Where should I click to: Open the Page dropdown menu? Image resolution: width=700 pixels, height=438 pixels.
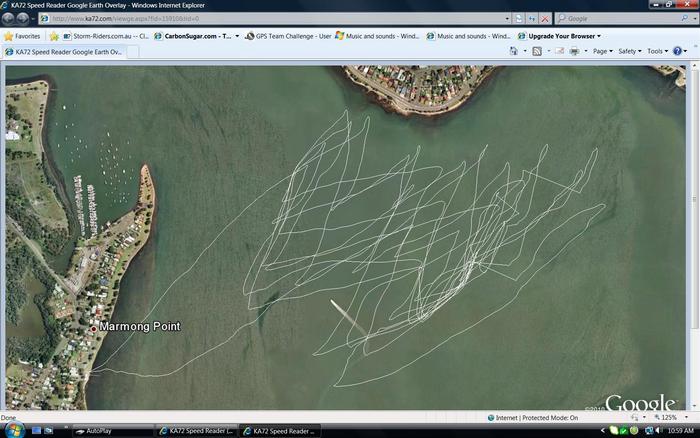602,51
